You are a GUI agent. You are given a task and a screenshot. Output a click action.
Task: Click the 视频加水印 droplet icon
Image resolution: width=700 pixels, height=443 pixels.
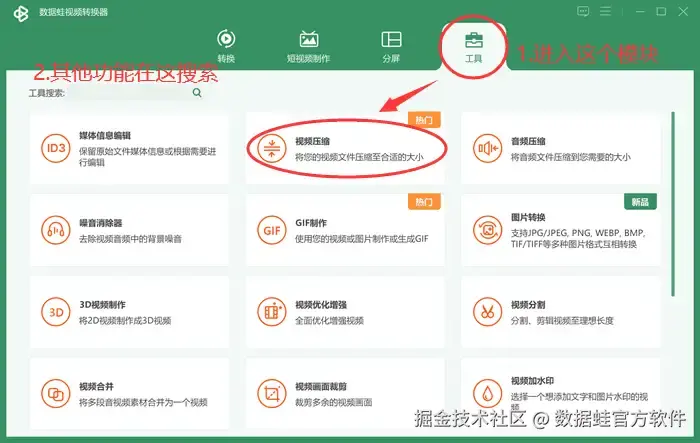[488, 394]
